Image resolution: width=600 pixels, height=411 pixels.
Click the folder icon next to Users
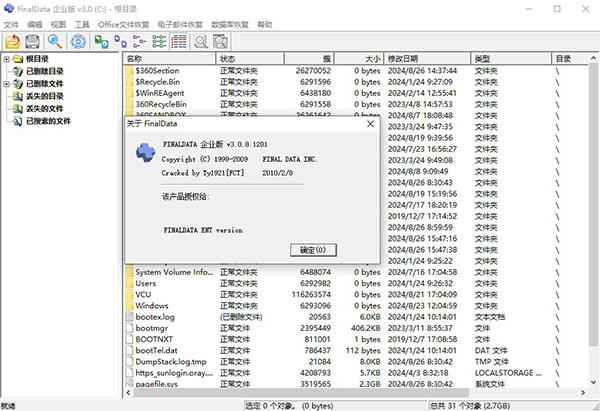(129, 283)
